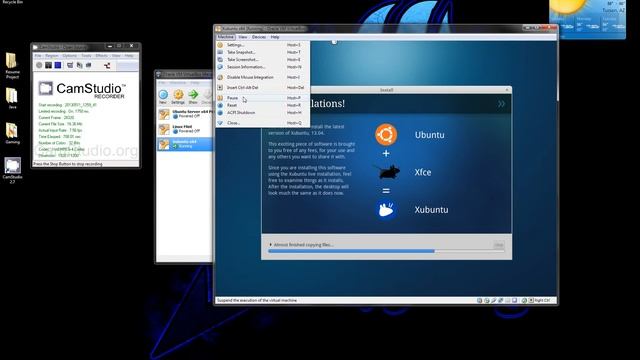Screen dimensions: 640x360
Task: Open CamStudio Region menu
Action: pos(52,56)
